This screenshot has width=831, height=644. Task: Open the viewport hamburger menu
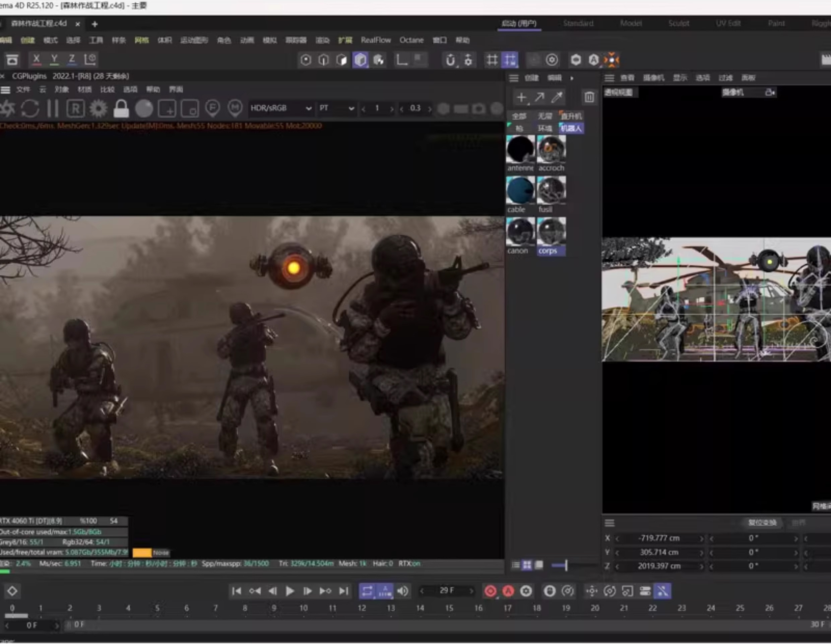(x=610, y=78)
